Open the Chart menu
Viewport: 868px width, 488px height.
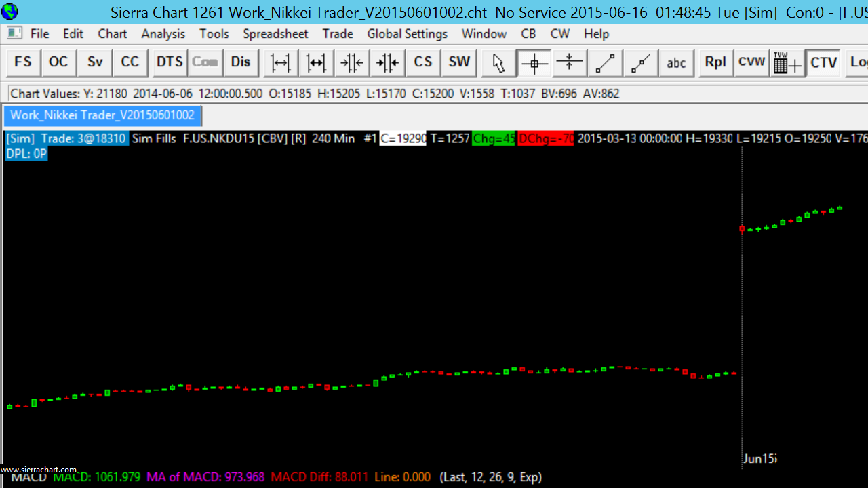[x=113, y=34]
